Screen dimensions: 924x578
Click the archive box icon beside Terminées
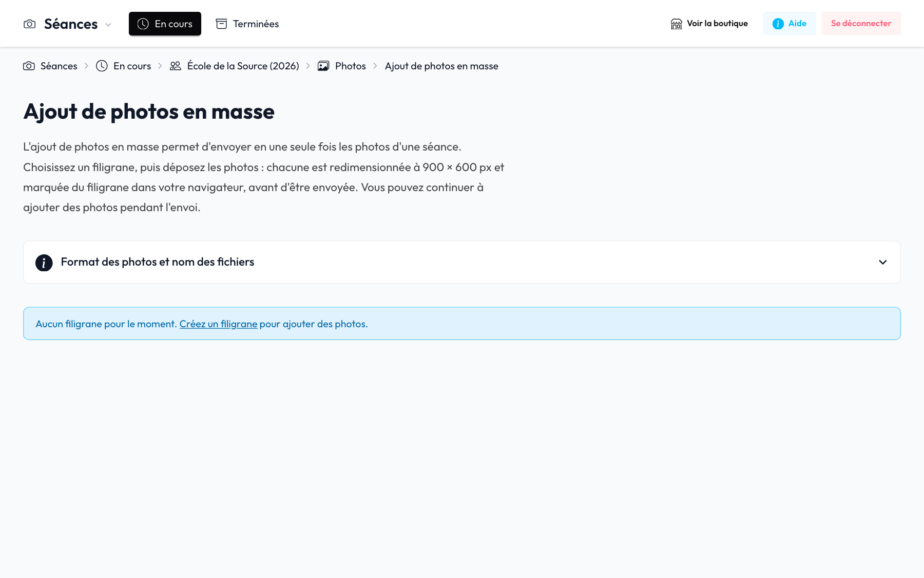221,24
